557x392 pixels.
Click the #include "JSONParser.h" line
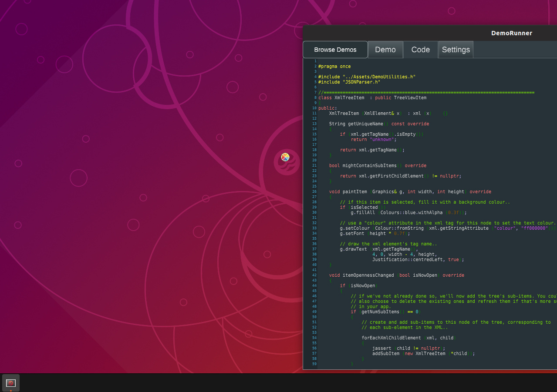click(x=349, y=82)
